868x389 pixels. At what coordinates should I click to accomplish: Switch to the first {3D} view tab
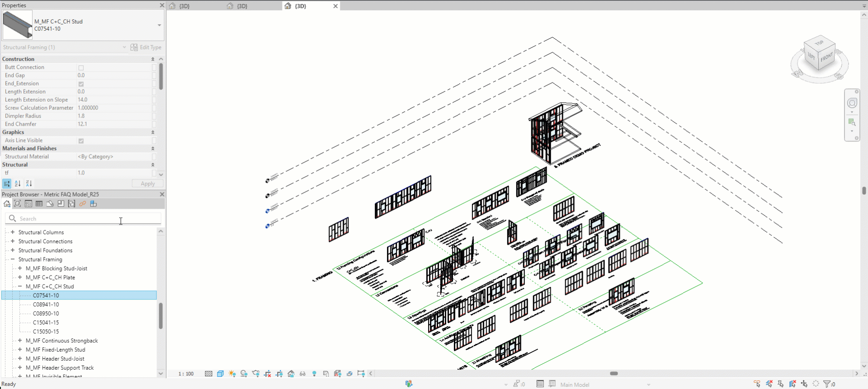(184, 6)
